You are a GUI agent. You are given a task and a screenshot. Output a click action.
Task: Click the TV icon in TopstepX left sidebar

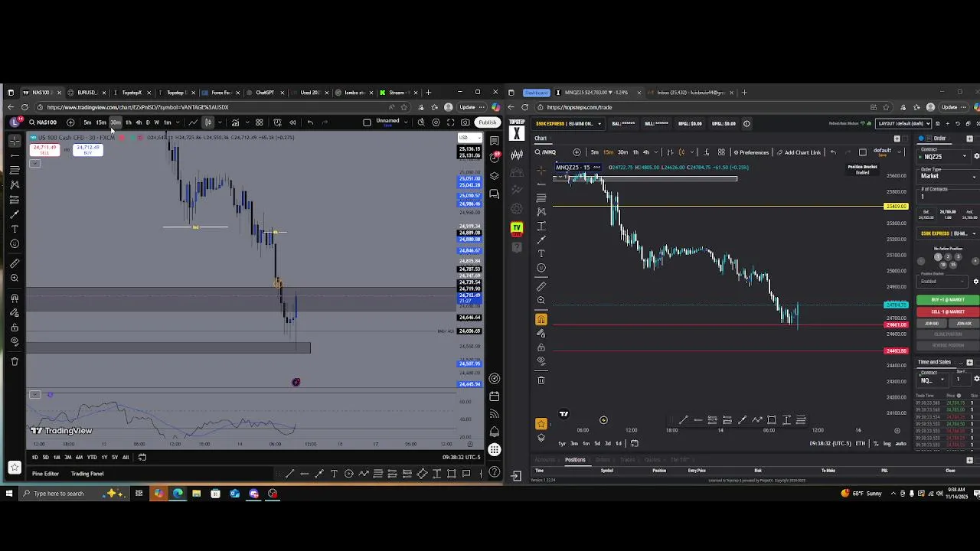point(517,228)
